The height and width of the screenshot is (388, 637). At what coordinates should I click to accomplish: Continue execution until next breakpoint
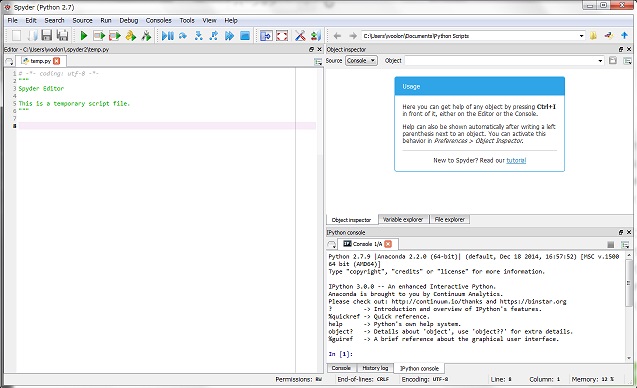[229, 36]
